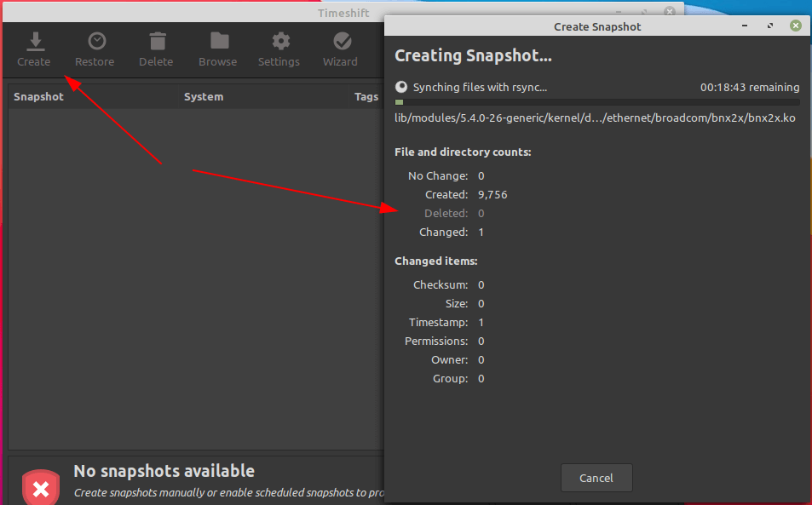Viewport: 812px width, 505px height.
Task: Sort by the Tags column header
Action: (366, 97)
